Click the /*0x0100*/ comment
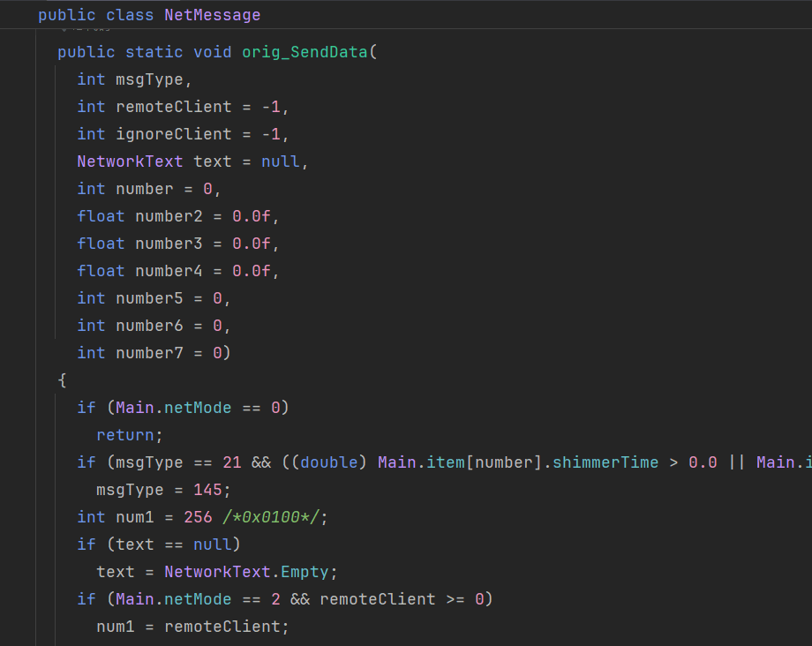The height and width of the screenshot is (646, 812). click(271, 517)
